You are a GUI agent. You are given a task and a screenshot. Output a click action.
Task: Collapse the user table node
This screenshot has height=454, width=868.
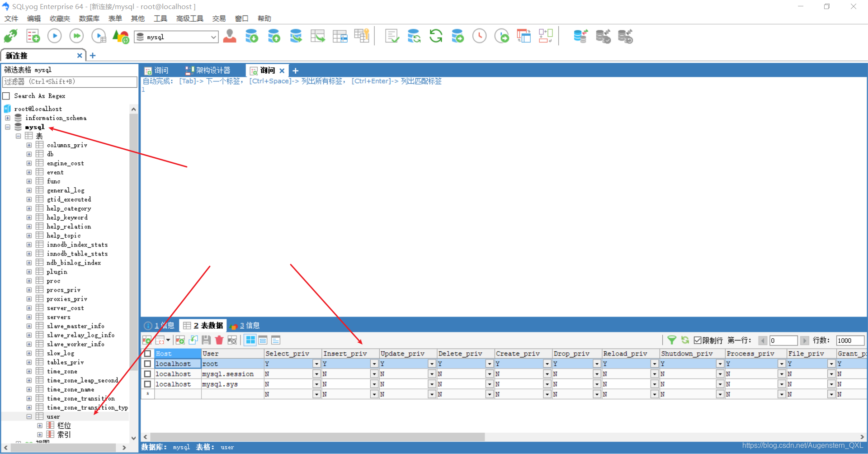(29, 416)
